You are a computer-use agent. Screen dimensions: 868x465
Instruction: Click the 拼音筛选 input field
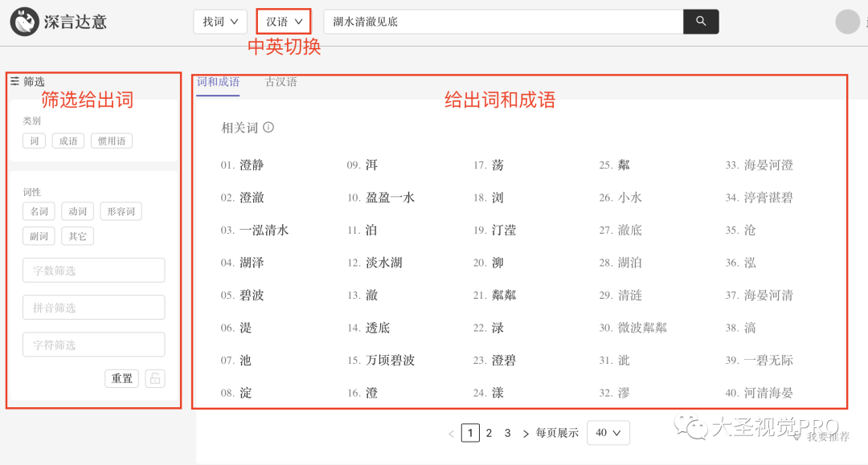pyautogui.click(x=94, y=308)
